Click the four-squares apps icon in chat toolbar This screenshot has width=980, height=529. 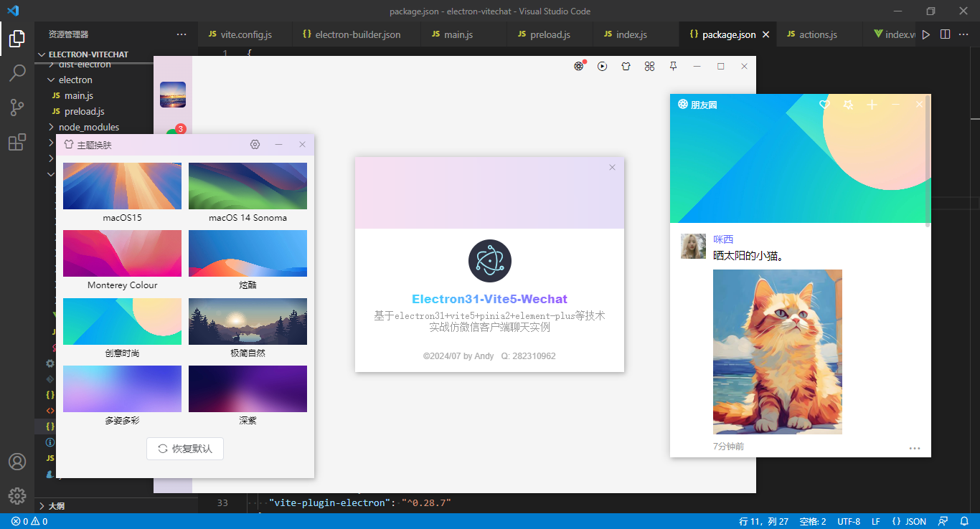click(x=649, y=66)
